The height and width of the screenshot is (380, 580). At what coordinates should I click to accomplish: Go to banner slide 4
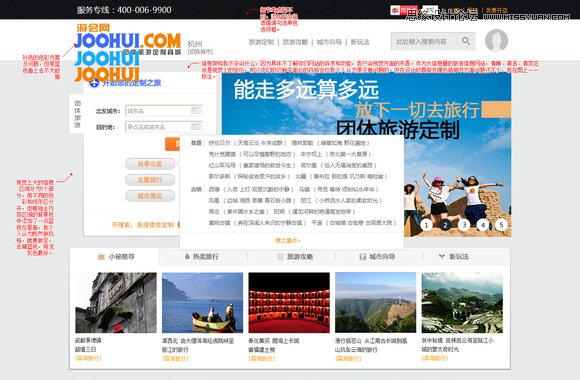point(483,225)
